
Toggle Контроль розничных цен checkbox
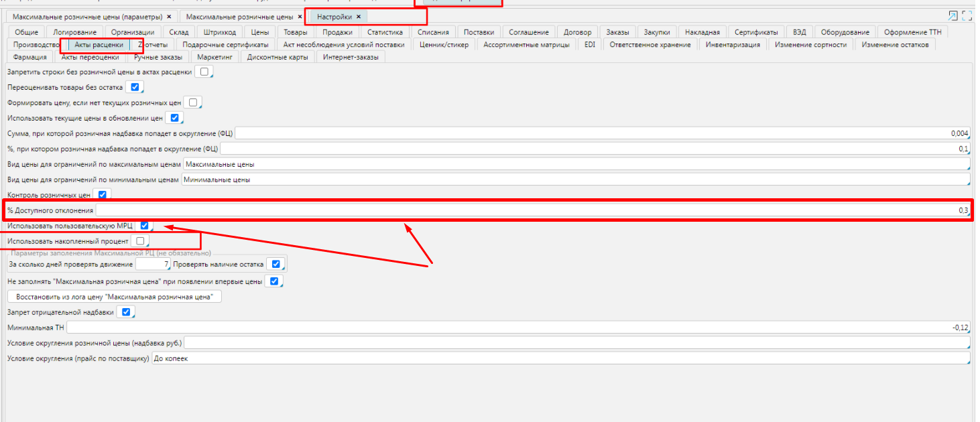(103, 195)
